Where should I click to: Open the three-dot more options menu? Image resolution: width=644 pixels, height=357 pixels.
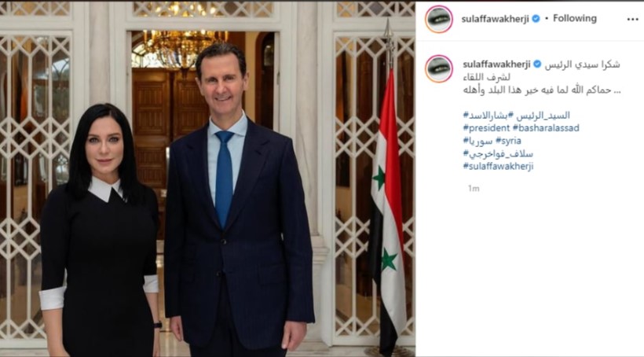pyautogui.click(x=632, y=20)
